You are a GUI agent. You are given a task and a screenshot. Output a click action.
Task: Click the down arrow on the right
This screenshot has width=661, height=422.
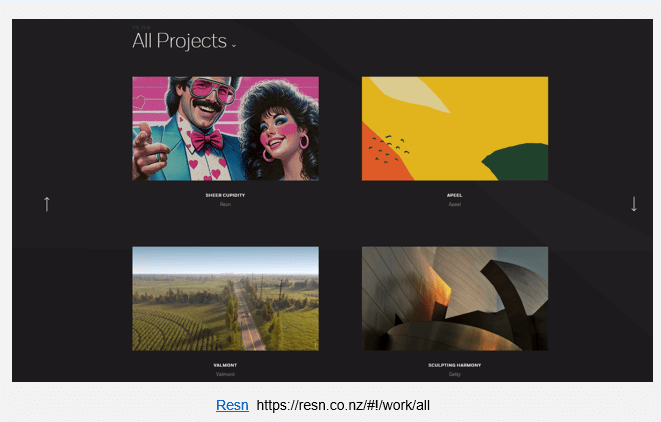[x=634, y=203]
